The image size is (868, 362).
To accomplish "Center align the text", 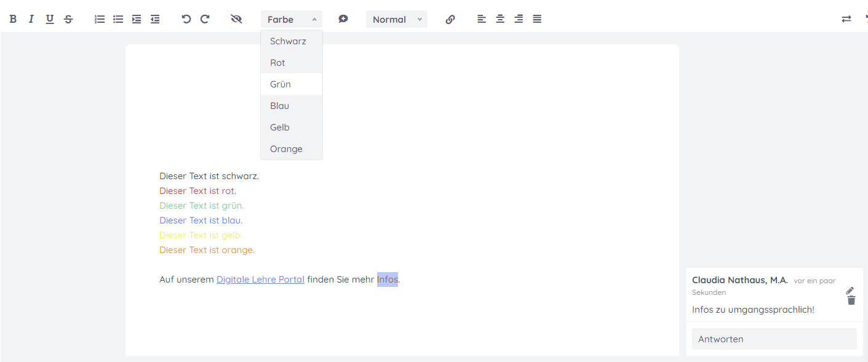I will pyautogui.click(x=500, y=19).
